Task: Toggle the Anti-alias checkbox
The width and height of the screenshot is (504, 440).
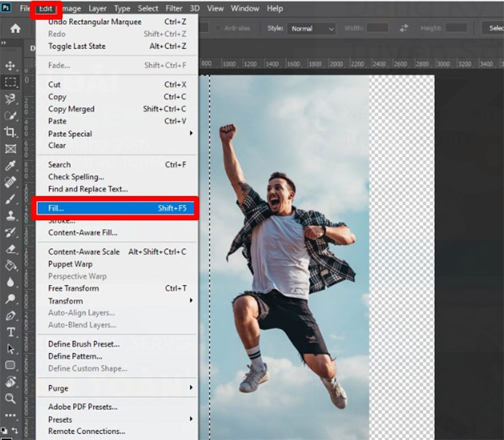Action: click(218, 28)
